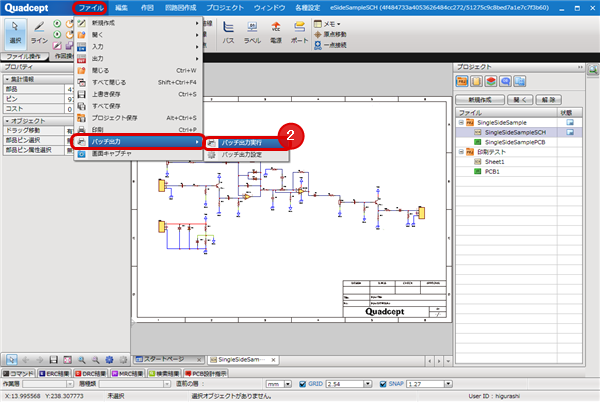Switch to the ファイル操作 ribbon tab
The width and height of the screenshot is (600, 402).
point(24,57)
